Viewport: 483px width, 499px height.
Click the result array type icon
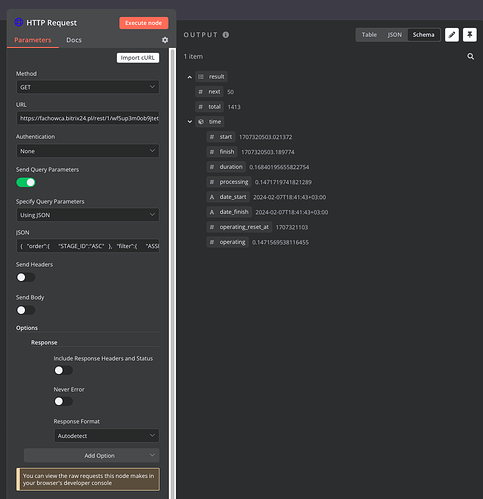[x=201, y=77]
